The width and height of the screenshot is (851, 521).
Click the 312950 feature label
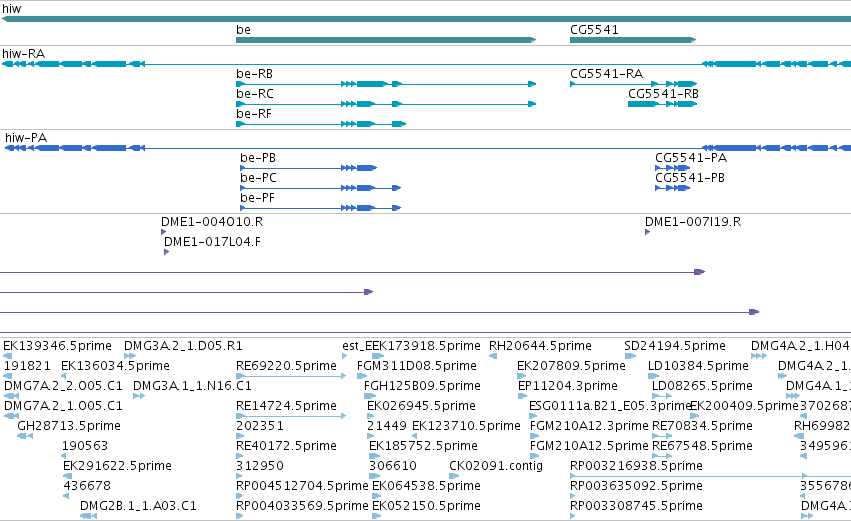259,467
